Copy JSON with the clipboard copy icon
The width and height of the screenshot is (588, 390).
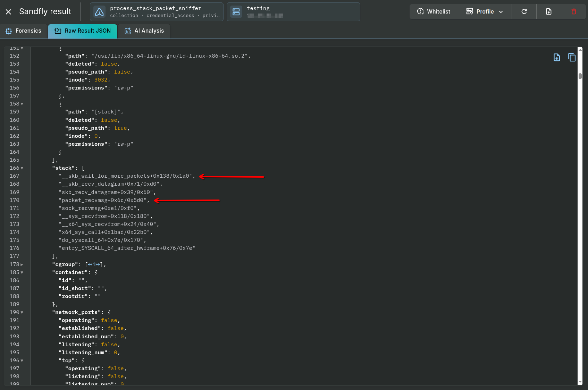coord(572,57)
